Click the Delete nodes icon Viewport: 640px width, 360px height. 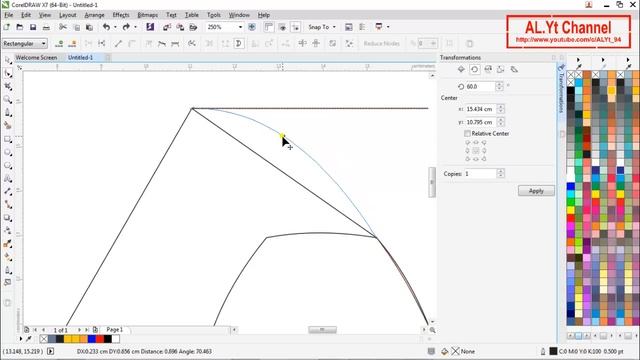click(72, 44)
